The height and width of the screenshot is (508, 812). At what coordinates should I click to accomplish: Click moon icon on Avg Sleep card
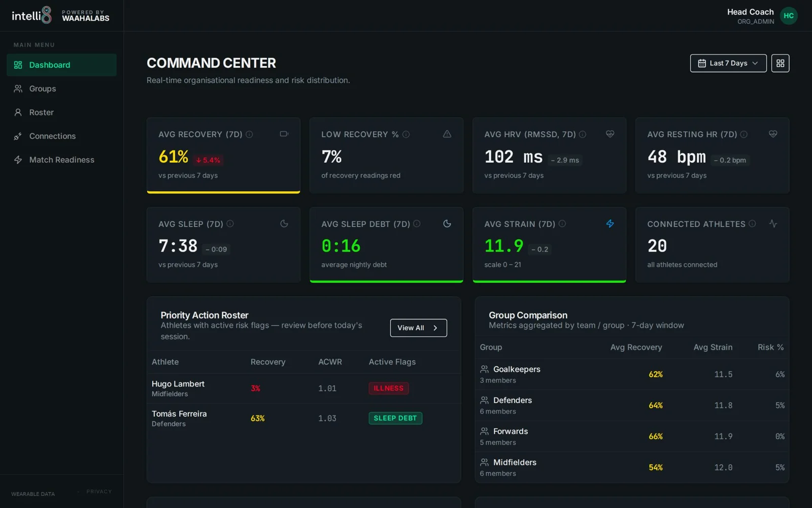point(284,224)
